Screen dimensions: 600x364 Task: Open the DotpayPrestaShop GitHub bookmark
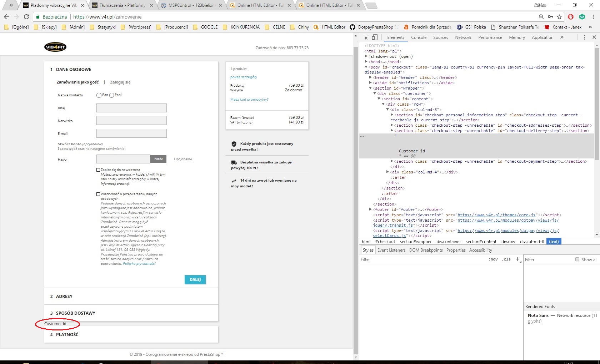click(x=374, y=27)
